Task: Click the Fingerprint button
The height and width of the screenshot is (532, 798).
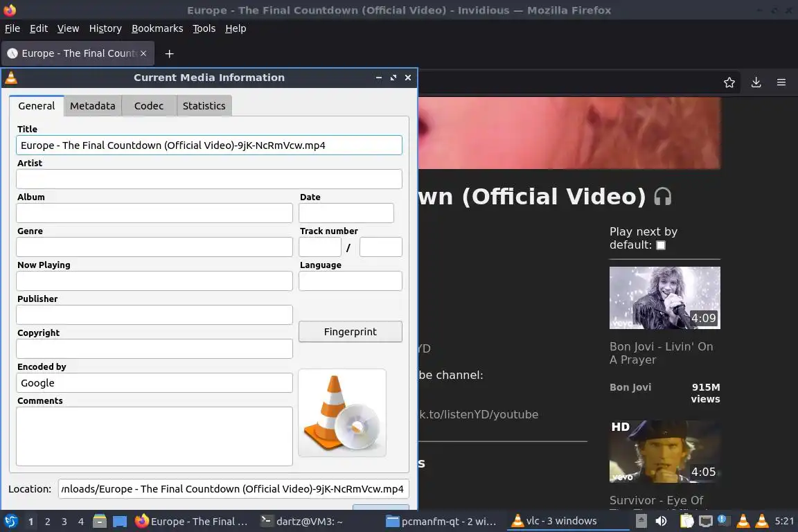Action: pos(350,331)
